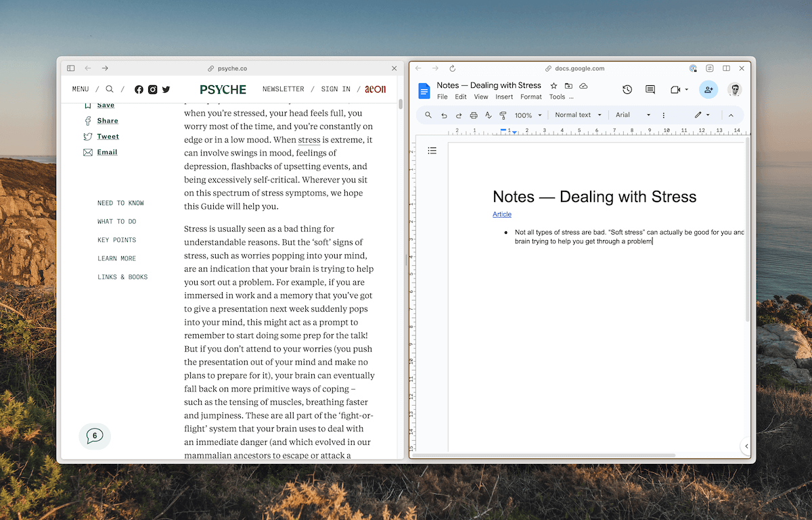
Task: Star the Notes document
Action: click(x=554, y=86)
